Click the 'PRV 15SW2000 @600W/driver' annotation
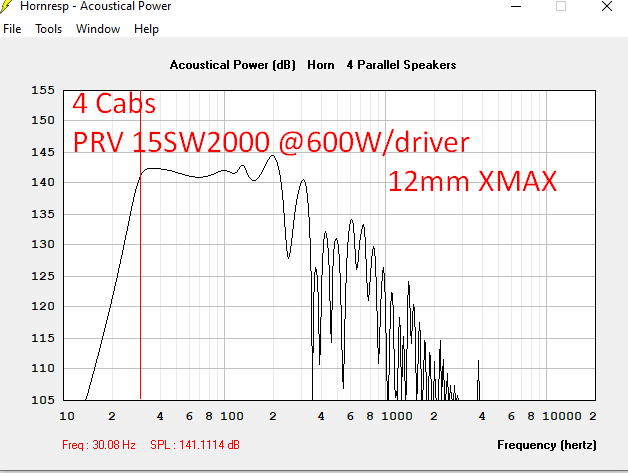Screen dimensions: 628x473 tap(271, 142)
